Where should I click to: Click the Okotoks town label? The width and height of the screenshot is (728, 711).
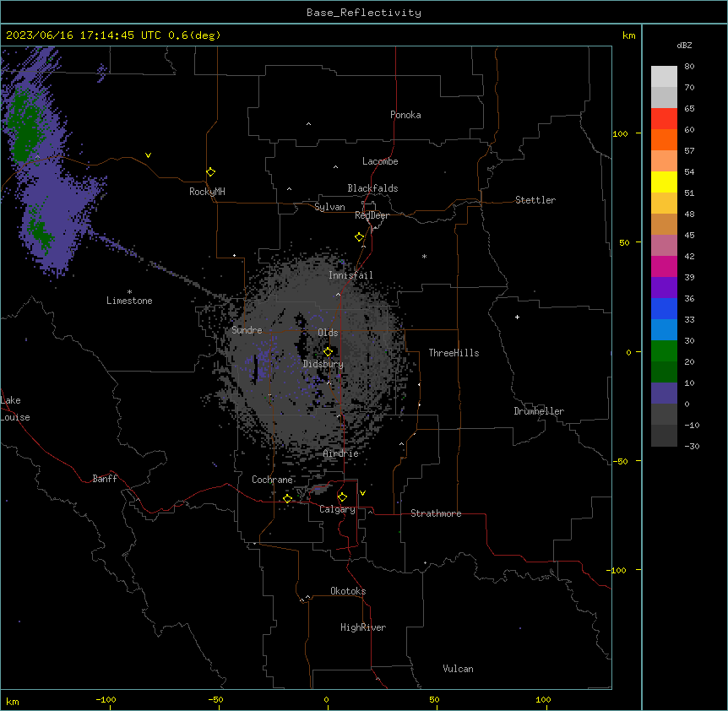(348, 591)
